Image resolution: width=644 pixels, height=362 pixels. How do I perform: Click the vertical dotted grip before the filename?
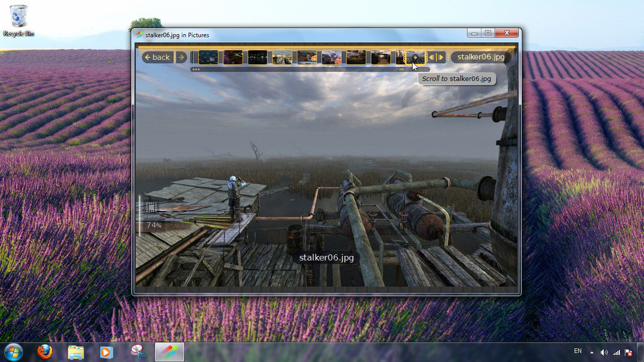click(448, 57)
